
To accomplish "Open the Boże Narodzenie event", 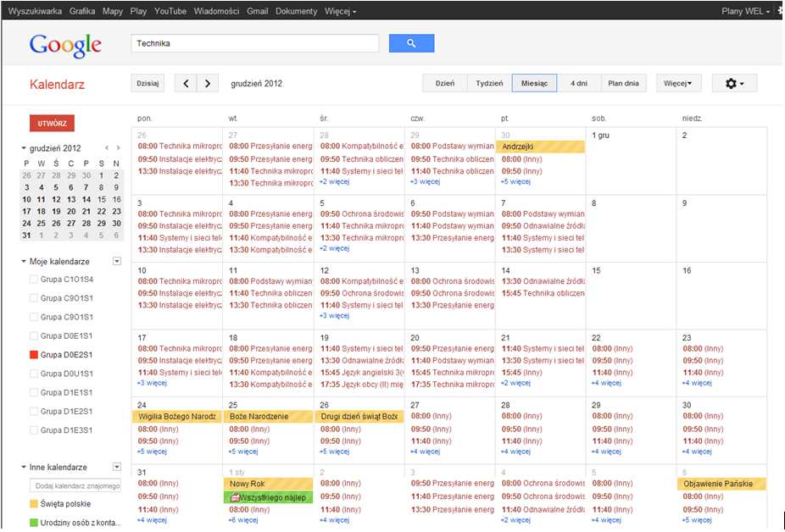I will (269, 417).
